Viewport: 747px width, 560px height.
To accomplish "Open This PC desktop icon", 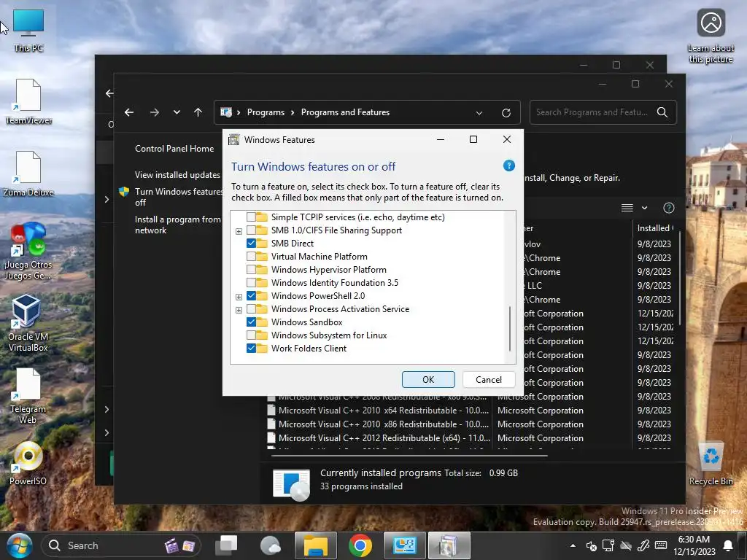I will click(28, 30).
